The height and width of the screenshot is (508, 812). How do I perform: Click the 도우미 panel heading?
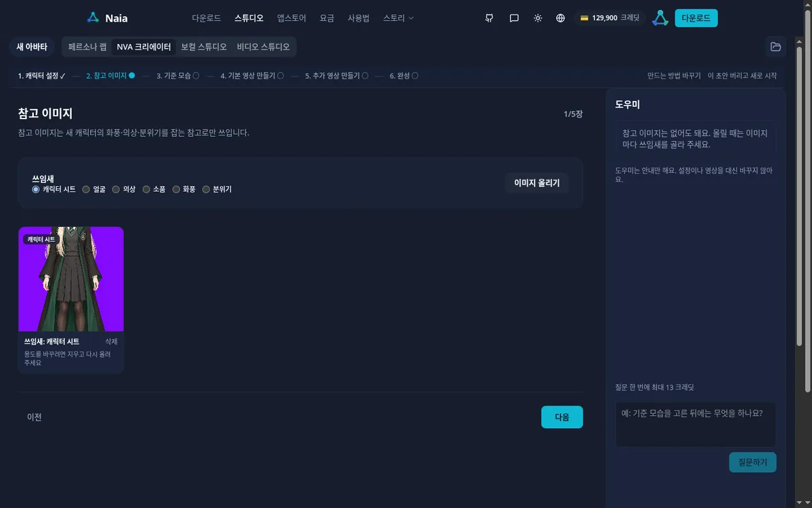tap(627, 104)
